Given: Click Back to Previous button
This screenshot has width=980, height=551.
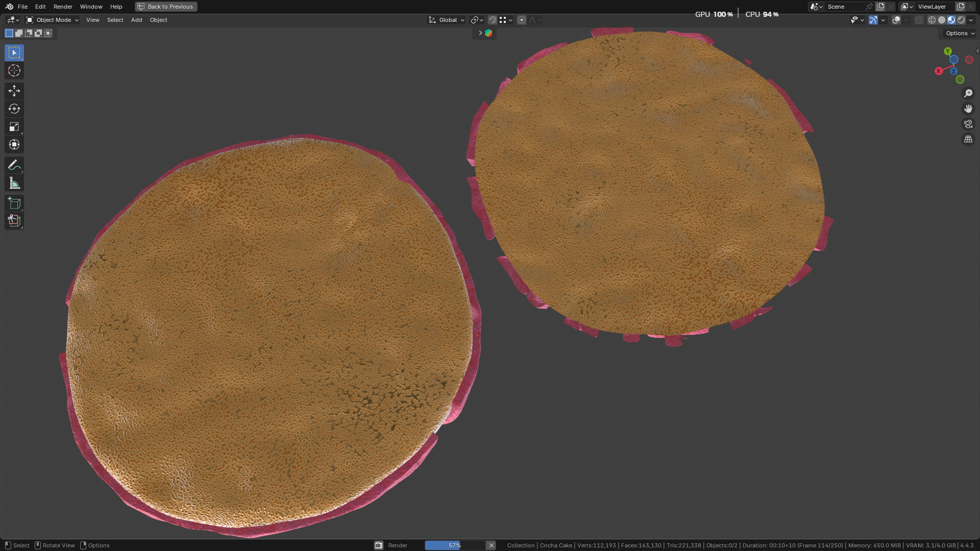Looking at the screenshot, I should click(166, 7).
